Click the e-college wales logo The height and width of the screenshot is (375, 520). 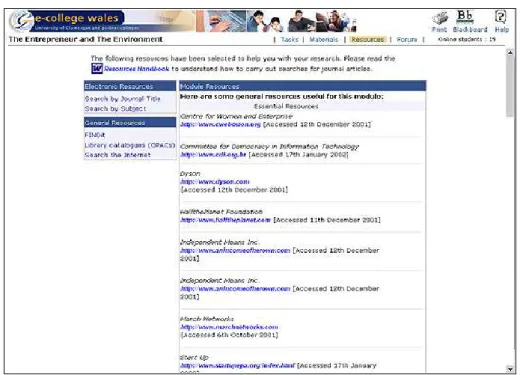[67, 21]
